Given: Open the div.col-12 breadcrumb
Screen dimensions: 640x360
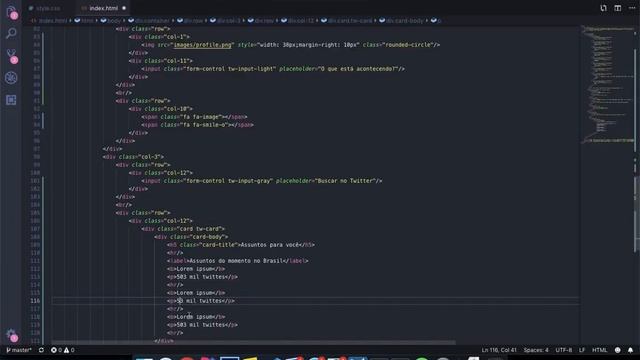Looking at the screenshot, I should [x=297, y=20].
